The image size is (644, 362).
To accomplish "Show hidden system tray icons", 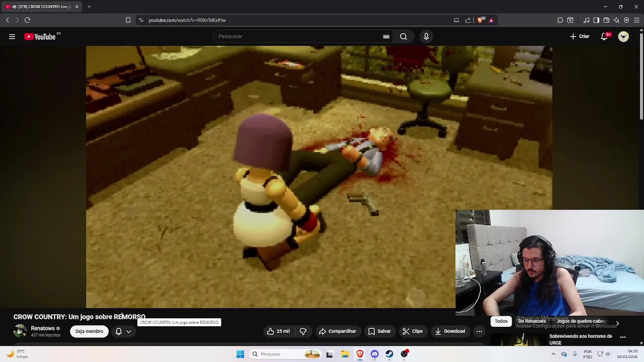I will (553, 354).
